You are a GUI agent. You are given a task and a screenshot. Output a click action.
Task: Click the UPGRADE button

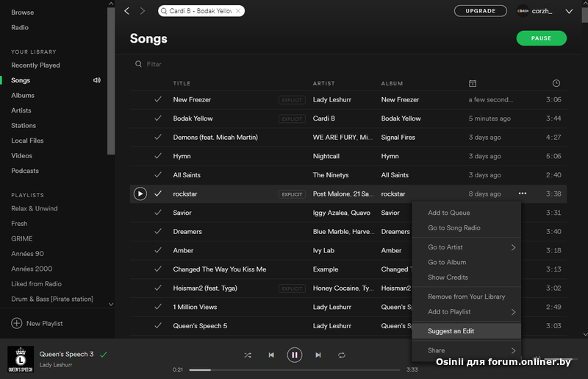click(x=481, y=11)
